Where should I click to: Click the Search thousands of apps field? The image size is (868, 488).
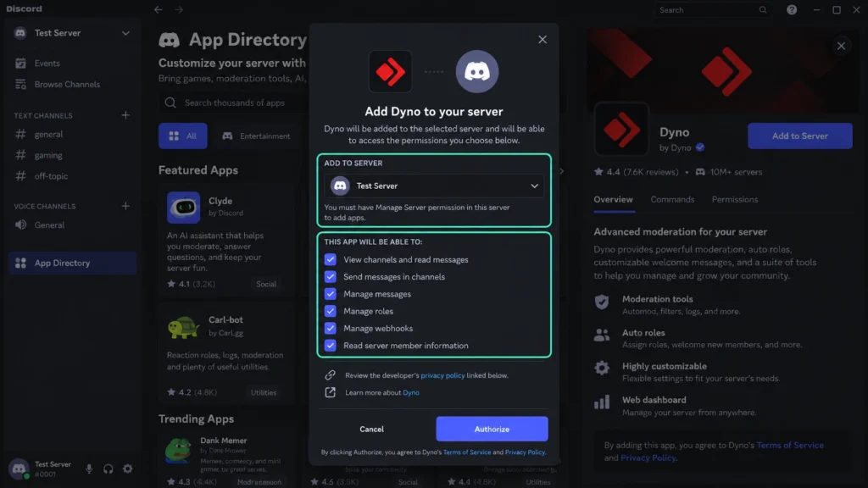pyautogui.click(x=234, y=103)
